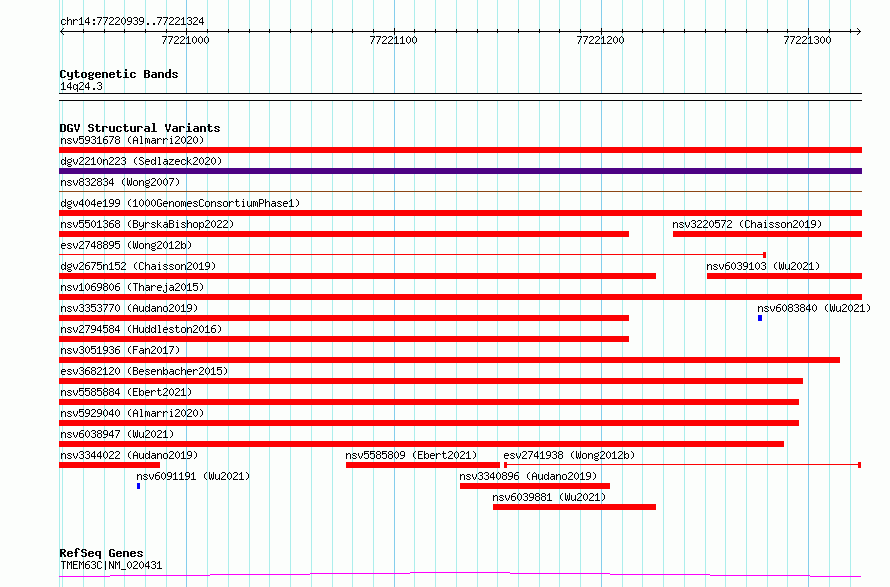This screenshot has height=587, width=890.
Task: Click the 14q24.3 band label
Action: [81, 86]
